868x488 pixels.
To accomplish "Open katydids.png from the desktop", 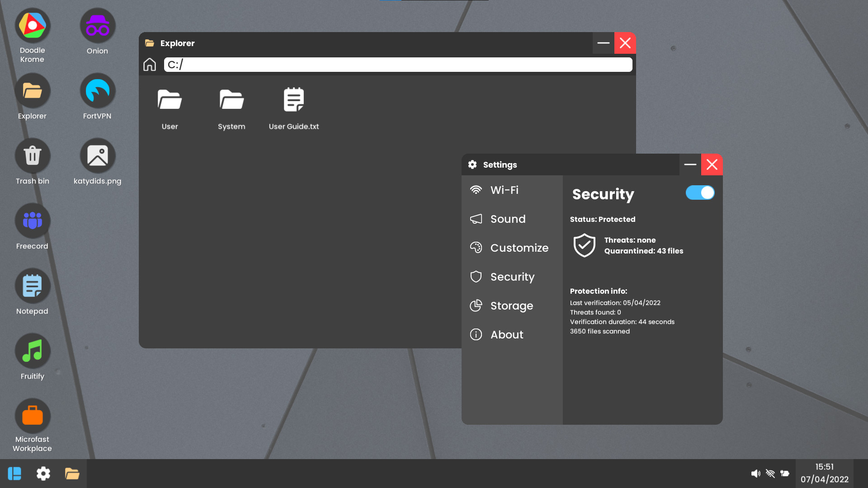I will (97, 155).
